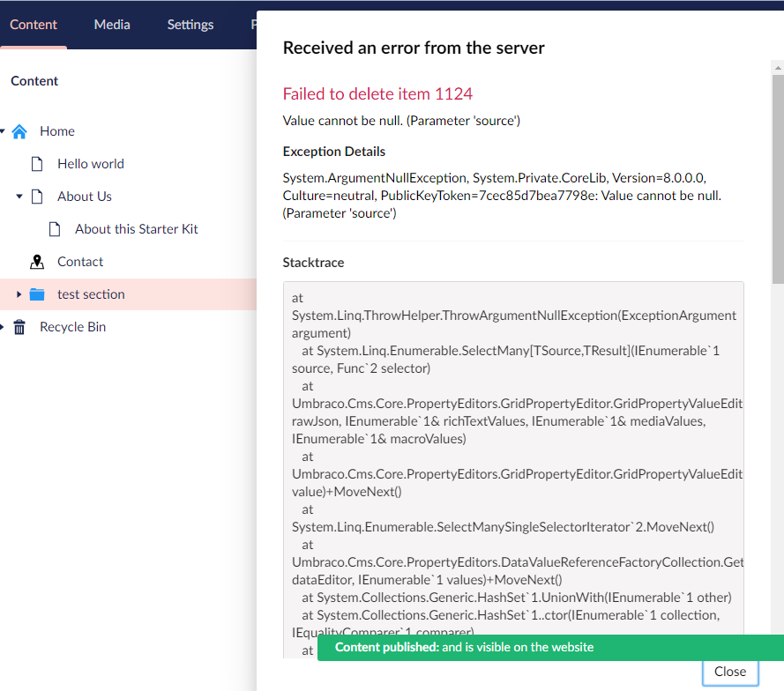This screenshot has width=784, height=691.
Task: Click the error dialog scrollbar thumb
Action: click(x=778, y=180)
